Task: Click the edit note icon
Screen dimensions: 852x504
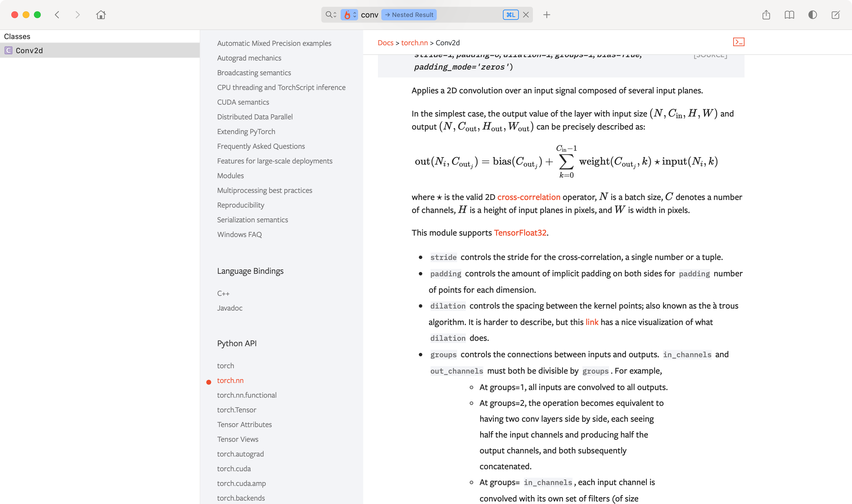Action: pos(835,15)
